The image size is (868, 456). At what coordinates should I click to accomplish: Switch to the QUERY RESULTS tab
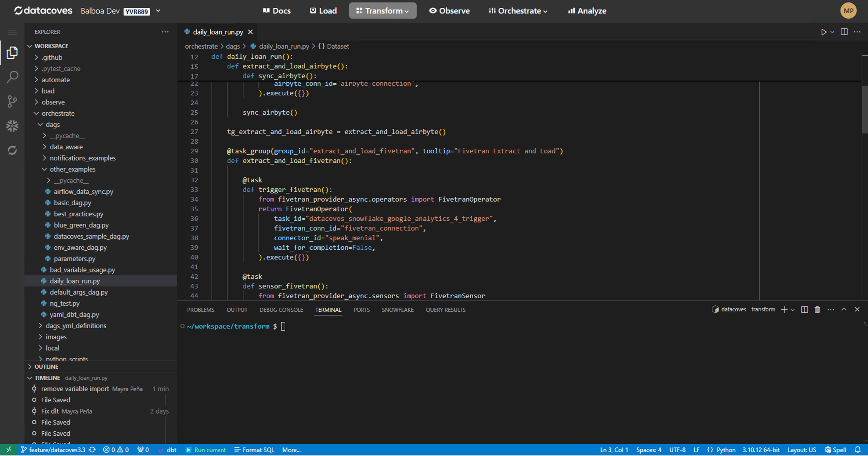coord(445,309)
